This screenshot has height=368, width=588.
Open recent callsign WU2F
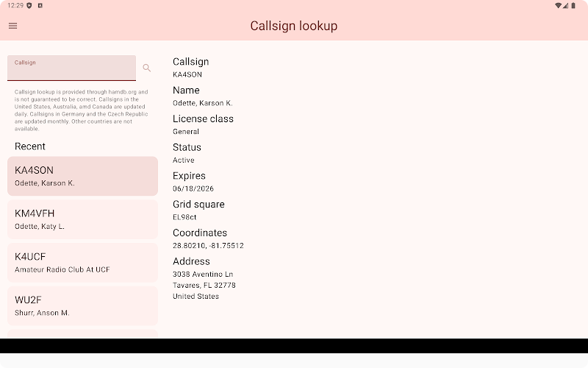pyautogui.click(x=82, y=305)
